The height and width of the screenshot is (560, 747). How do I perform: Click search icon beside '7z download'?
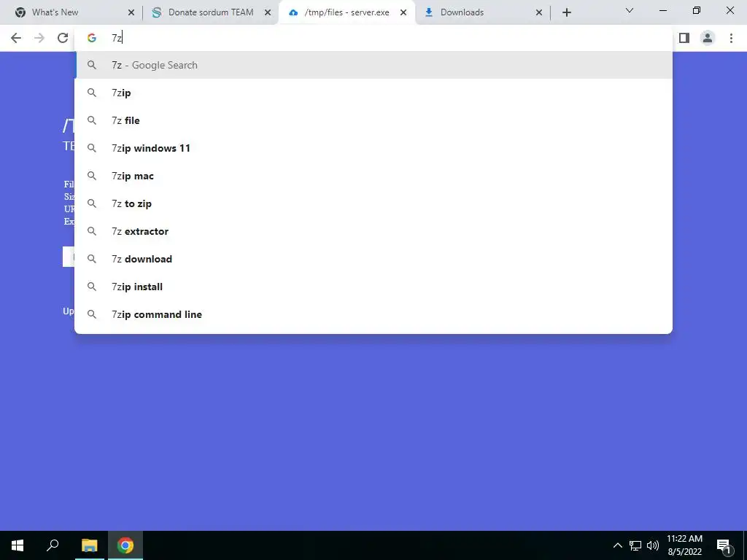tap(91, 259)
